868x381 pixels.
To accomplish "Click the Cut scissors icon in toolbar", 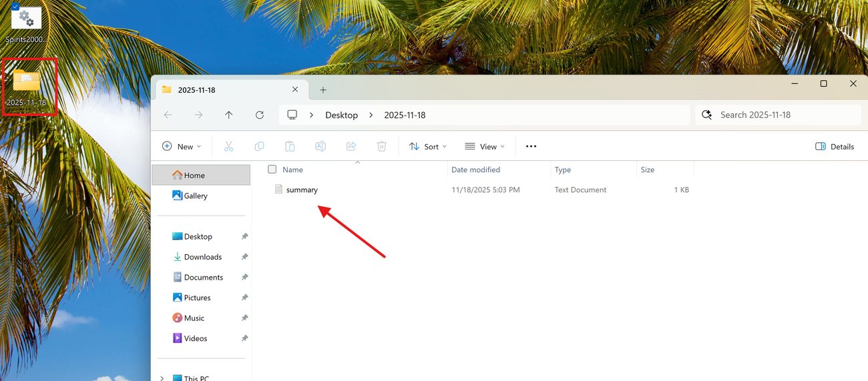I will click(x=228, y=146).
